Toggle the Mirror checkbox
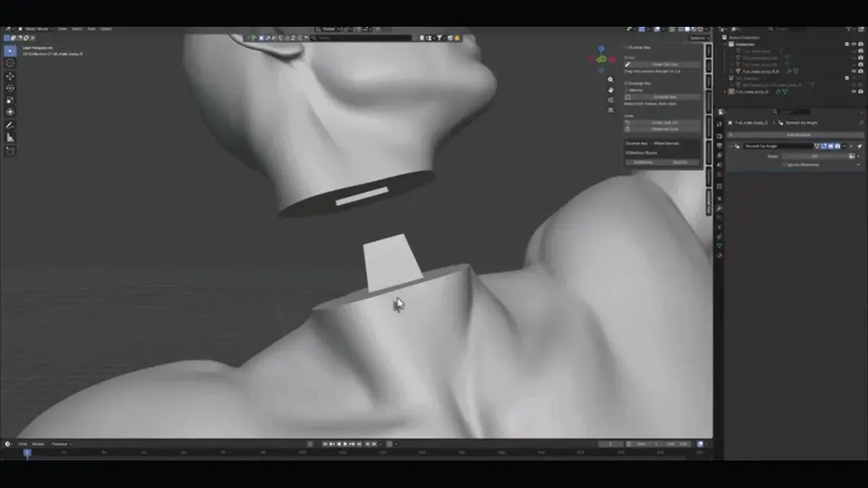 (x=628, y=90)
